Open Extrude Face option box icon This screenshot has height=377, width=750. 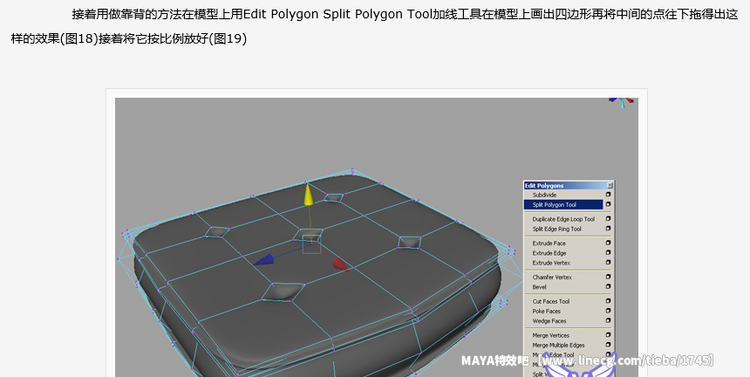click(608, 243)
